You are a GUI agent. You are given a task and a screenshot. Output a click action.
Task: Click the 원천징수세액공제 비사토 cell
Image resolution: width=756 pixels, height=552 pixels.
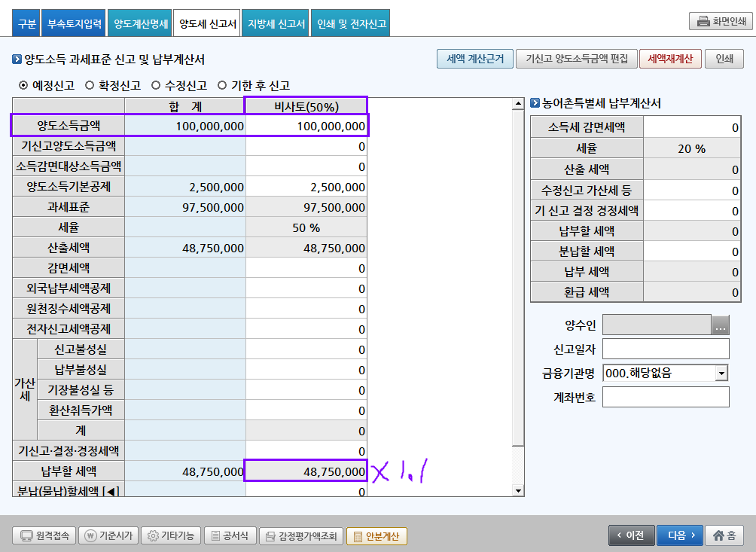coord(306,309)
